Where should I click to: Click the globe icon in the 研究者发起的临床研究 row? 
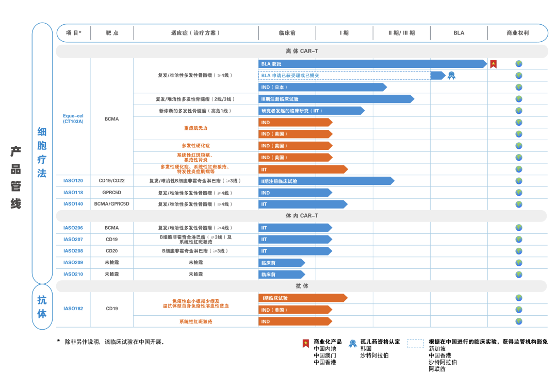click(519, 111)
